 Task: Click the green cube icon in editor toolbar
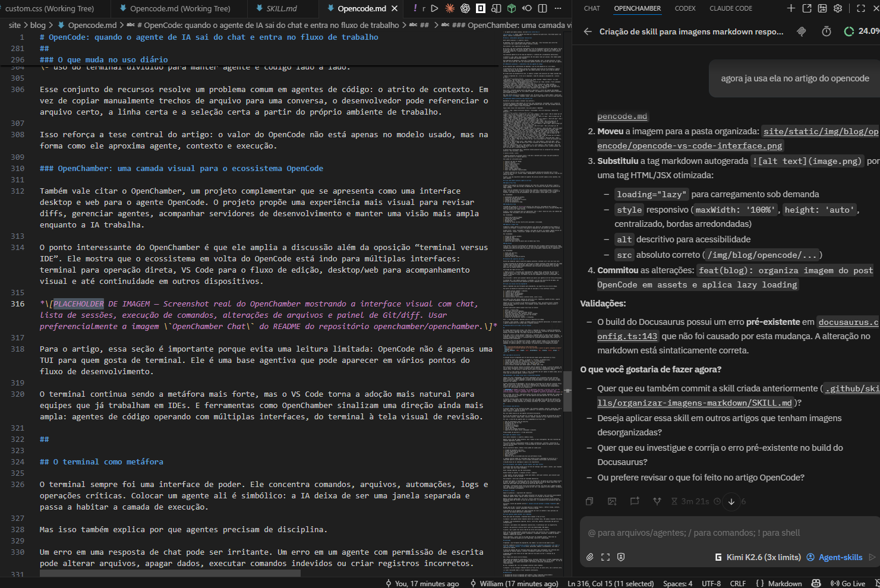pyautogui.click(x=512, y=8)
